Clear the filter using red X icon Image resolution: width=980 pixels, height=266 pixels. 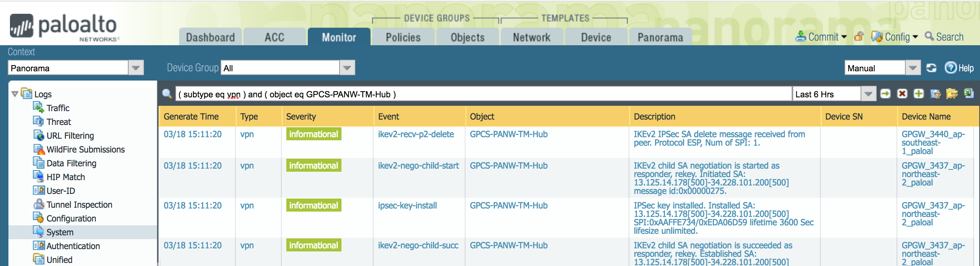click(902, 94)
